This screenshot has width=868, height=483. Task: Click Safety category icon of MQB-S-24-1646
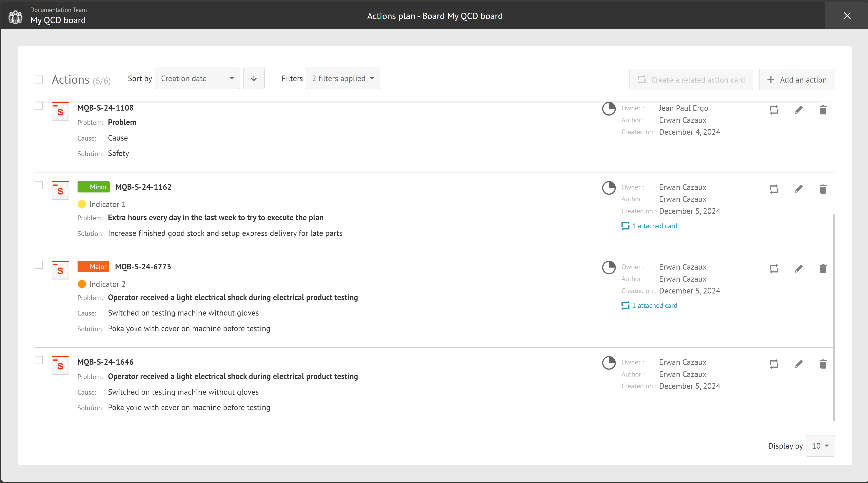60,365
